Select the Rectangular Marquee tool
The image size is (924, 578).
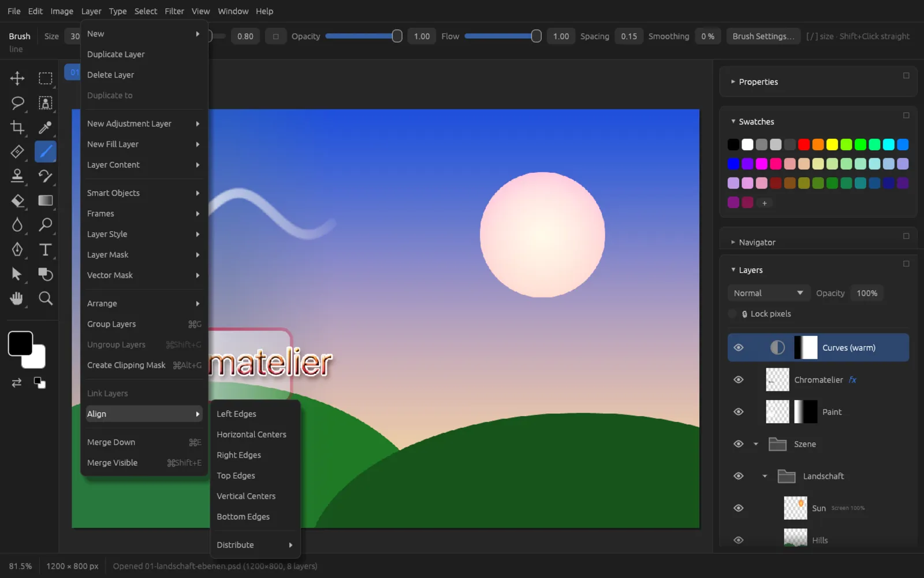(x=46, y=78)
